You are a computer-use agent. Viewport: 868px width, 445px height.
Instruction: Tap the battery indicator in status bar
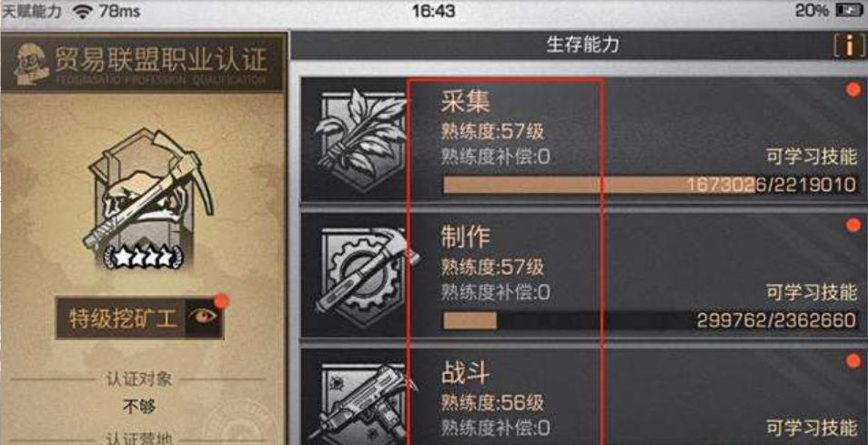[849, 11]
